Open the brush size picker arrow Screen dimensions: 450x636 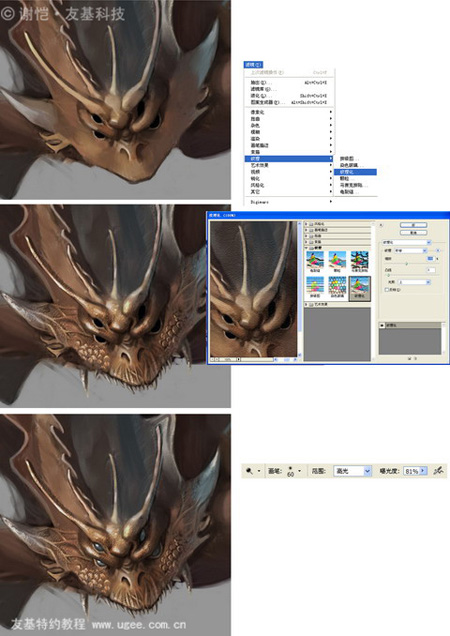click(x=299, y=471)
